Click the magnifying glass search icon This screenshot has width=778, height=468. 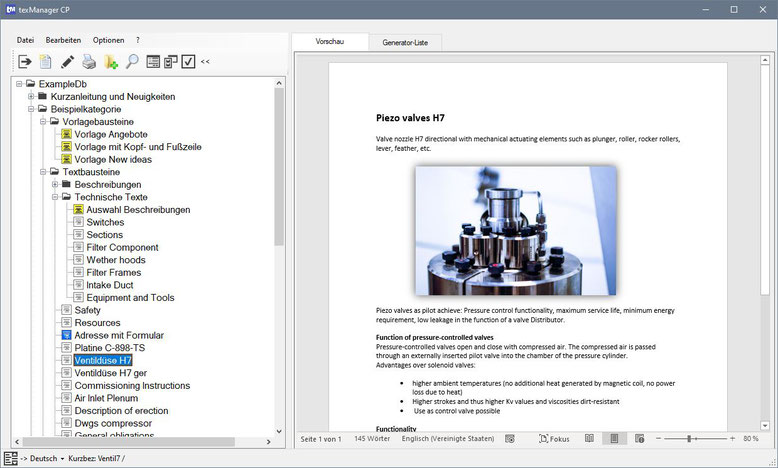click(132, 62)
